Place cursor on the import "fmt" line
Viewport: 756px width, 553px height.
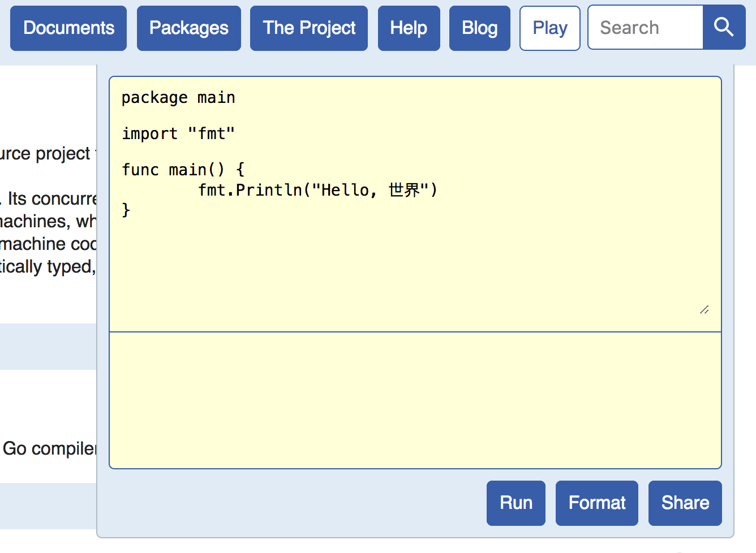(x=178, y=134)
